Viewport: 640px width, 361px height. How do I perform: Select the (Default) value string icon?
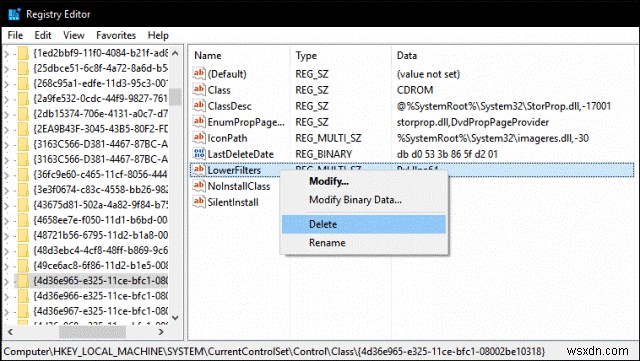click(199, 74)
